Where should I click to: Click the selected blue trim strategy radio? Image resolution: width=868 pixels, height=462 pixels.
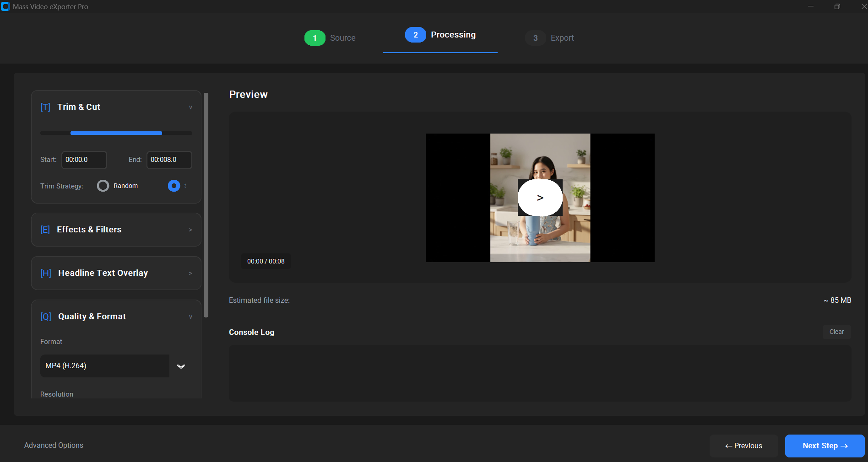pyautogui.click(x=174, y=186)
